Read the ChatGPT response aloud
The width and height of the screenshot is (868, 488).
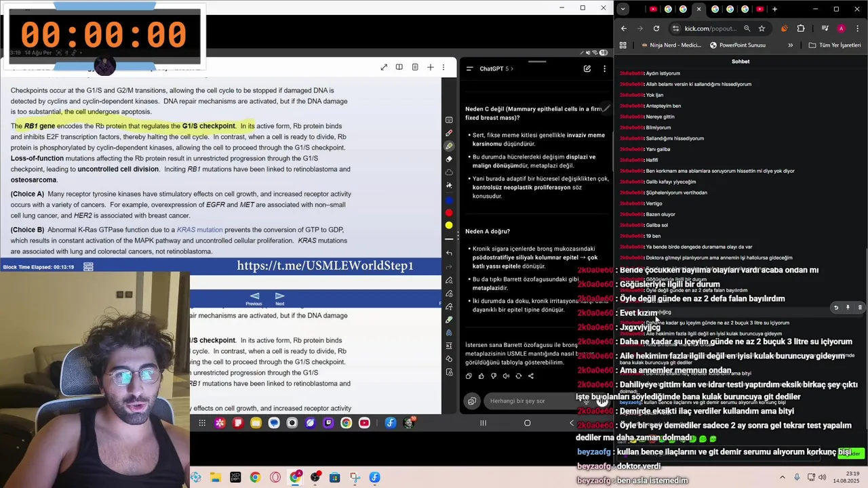(506, 375)
